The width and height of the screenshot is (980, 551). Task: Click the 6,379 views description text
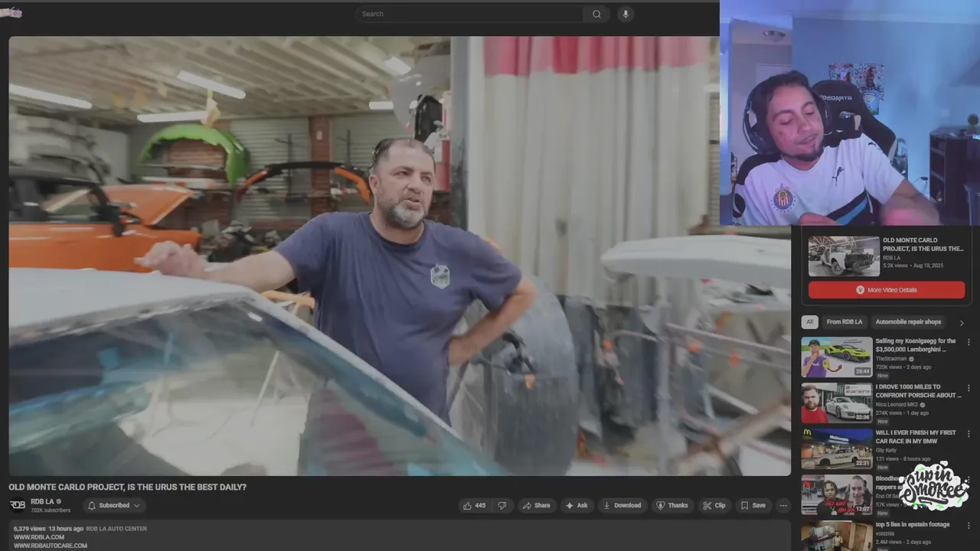point(30,529)
